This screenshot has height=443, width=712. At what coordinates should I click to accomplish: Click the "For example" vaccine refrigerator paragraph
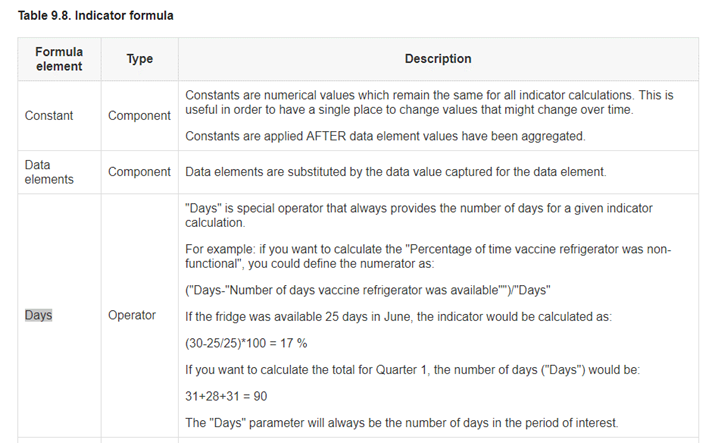point(428,256)
